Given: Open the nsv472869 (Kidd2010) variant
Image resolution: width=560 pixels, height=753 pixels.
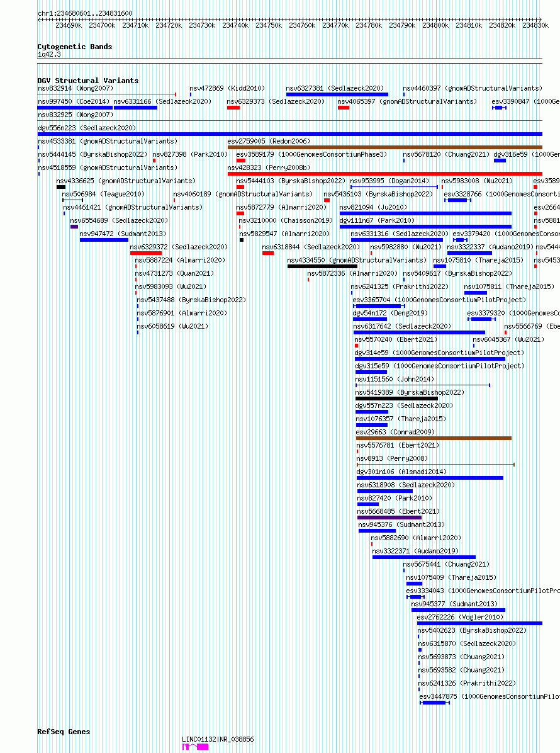Looking at the screenshot, I should pyautogui.click(x=227, y=88).
